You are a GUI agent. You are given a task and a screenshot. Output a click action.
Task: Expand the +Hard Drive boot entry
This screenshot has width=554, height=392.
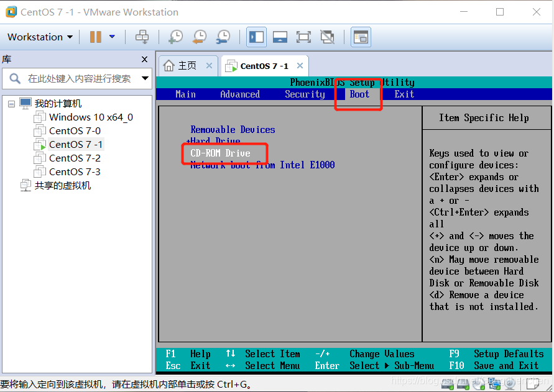pyautogui.click(x=213, y=141)
